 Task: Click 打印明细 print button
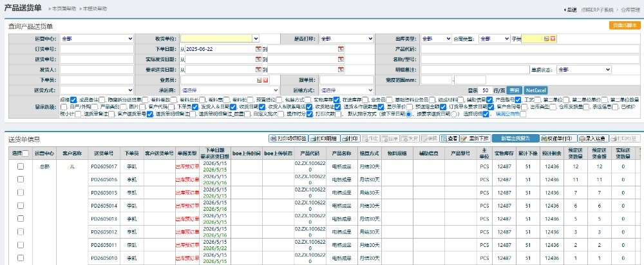click(324, 139)
